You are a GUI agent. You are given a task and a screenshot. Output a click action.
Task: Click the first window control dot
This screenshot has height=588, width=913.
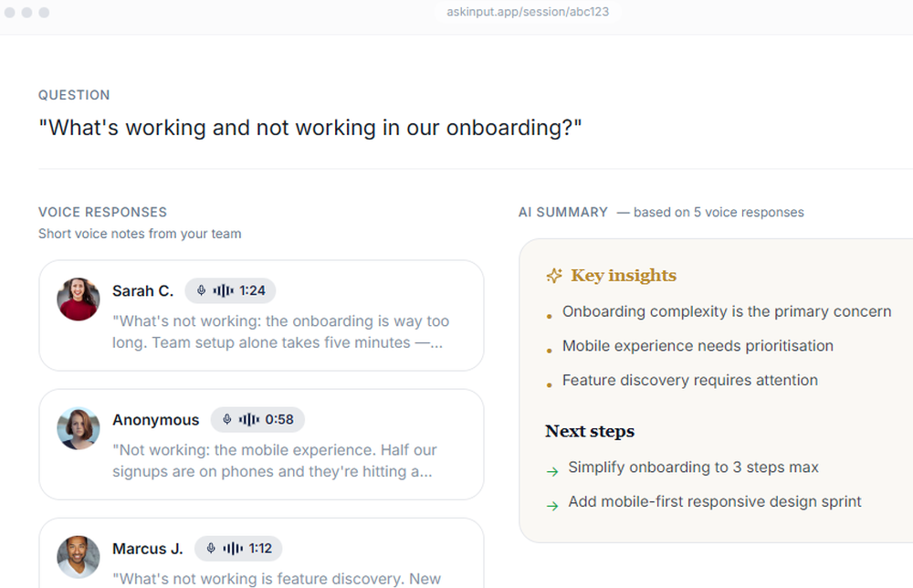(10, 12)
